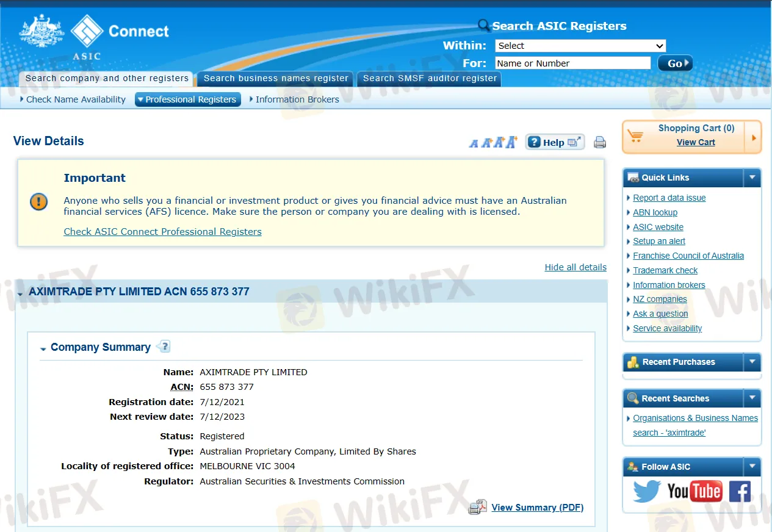Click Report a data issue link

(x=669, y=198)
